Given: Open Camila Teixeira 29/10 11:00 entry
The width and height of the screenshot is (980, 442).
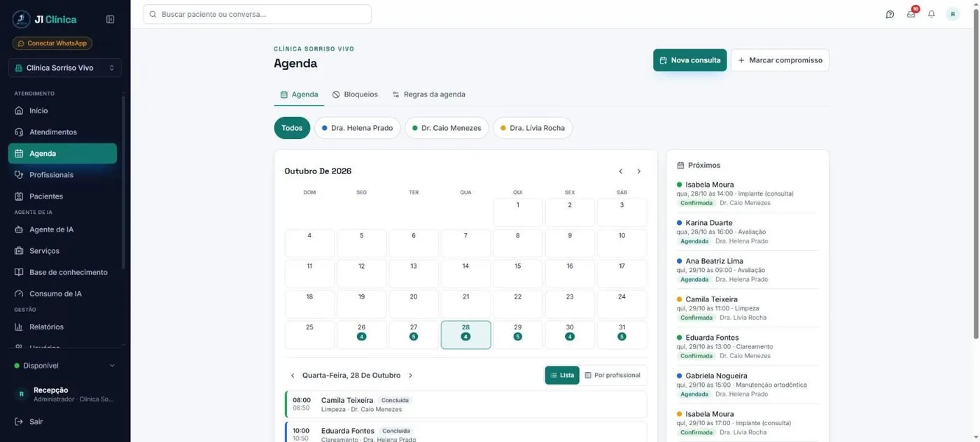Looking at the screenshot, I should click(x=747, y=308).
